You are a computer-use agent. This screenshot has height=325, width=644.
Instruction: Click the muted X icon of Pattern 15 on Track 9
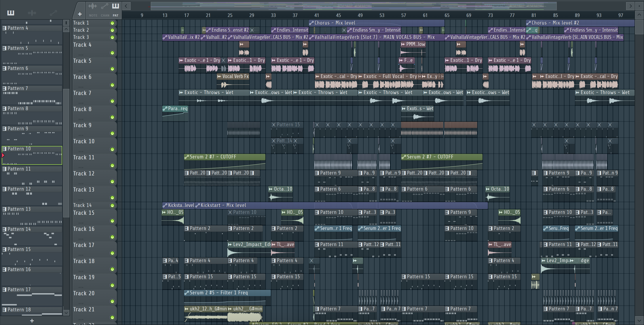pyautogui.click(x=274, y=125)
